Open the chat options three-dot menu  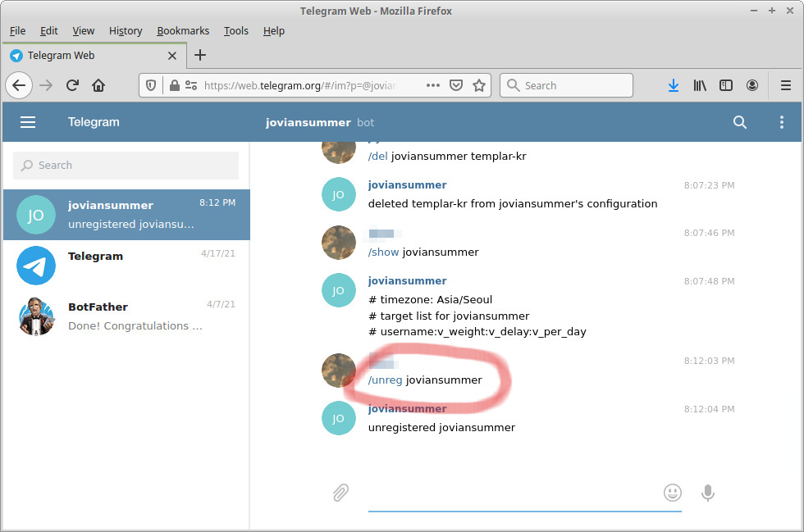click(x=781, y=122)
